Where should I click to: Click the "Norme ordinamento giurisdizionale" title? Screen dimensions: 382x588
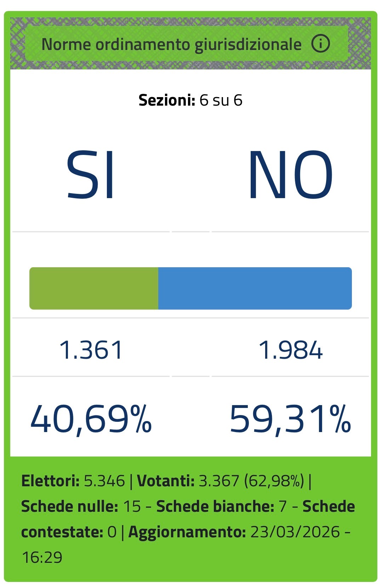tap(171, 45)
